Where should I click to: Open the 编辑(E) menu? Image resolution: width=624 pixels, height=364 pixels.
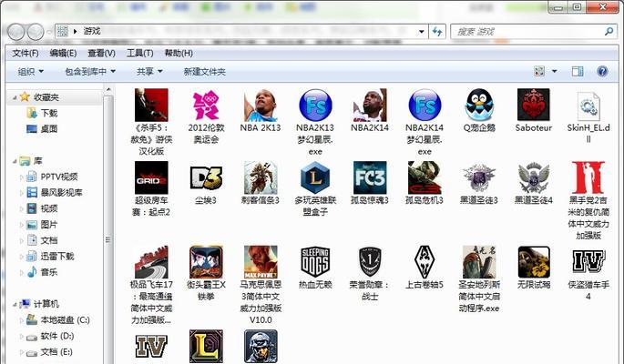pyautogui.click(x=63, y=53)
